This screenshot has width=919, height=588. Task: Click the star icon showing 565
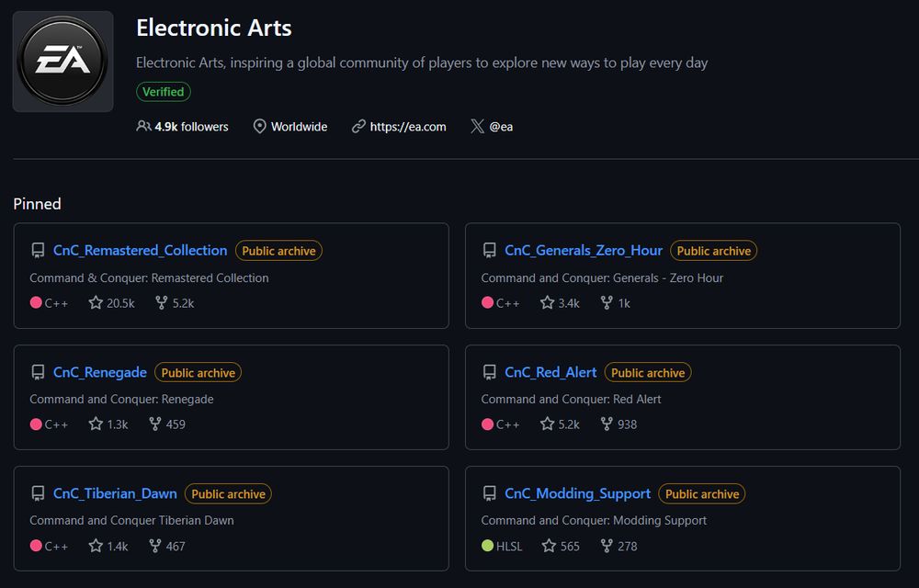pos(549,546)
